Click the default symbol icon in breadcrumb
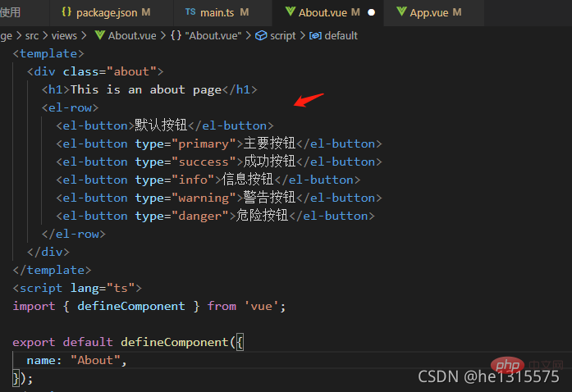Viewport: 572px width, 392px height. [x=315, y=35]
